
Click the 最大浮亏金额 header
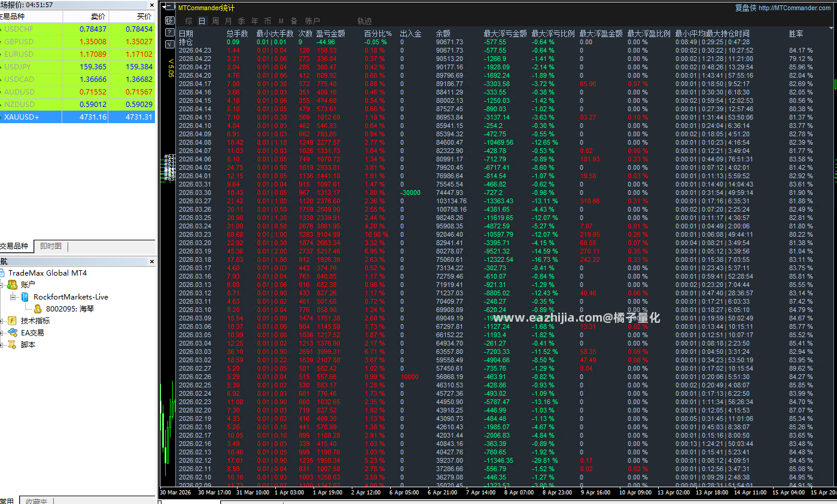pos(506,33)
